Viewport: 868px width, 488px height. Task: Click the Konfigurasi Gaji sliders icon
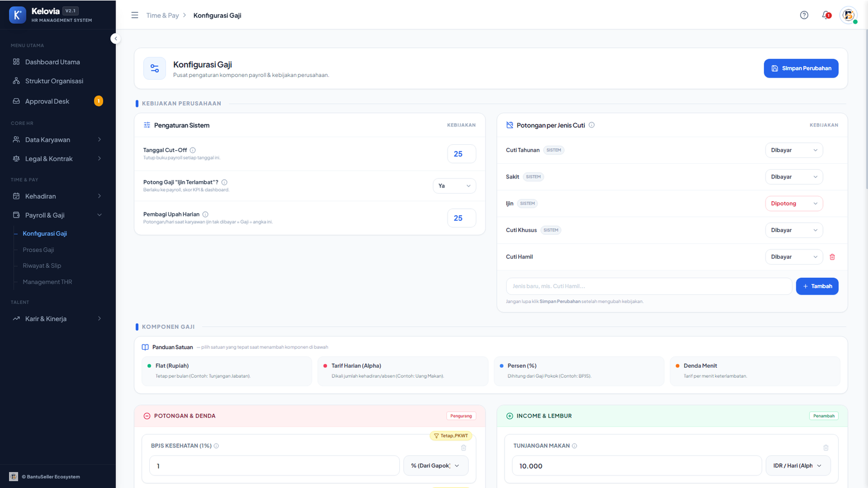pyautogui.click(x=155, y=68)
